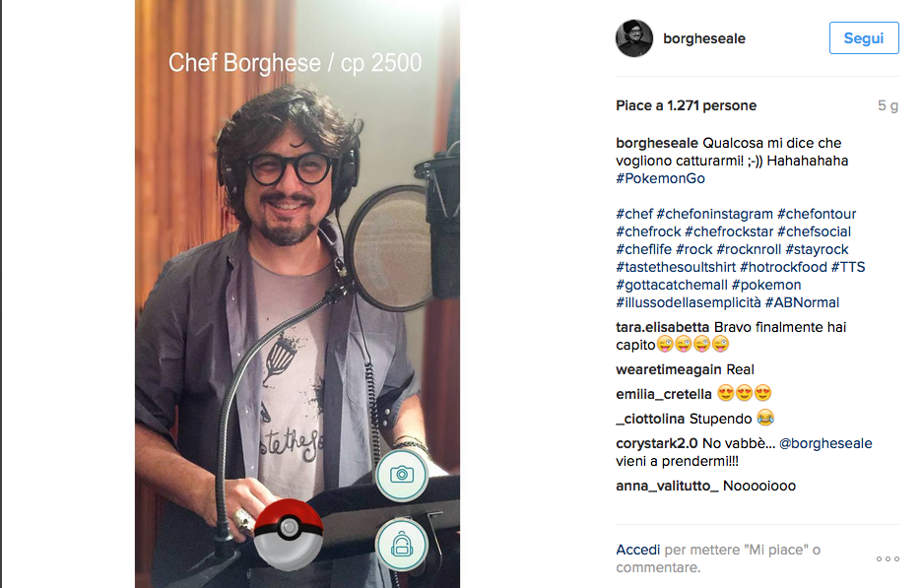
Task: Open the #chefoninstagram hashtag
Action: [714, 214]
